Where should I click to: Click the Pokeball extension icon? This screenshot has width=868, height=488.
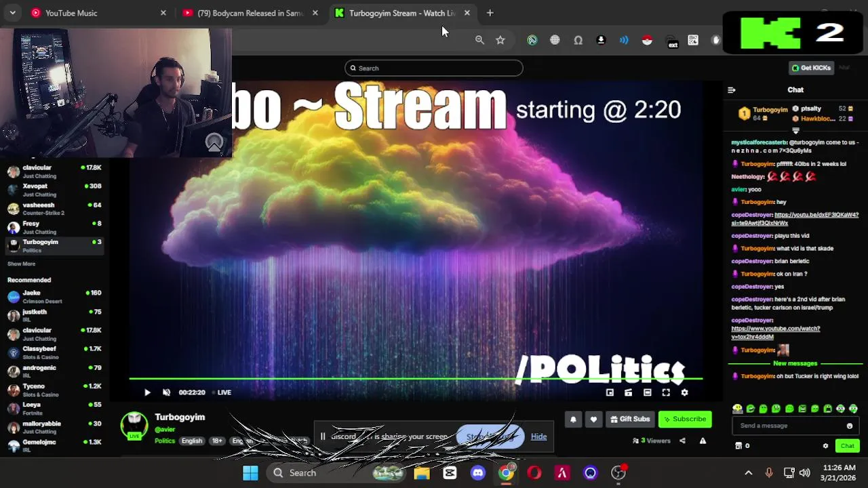(647, 40)
